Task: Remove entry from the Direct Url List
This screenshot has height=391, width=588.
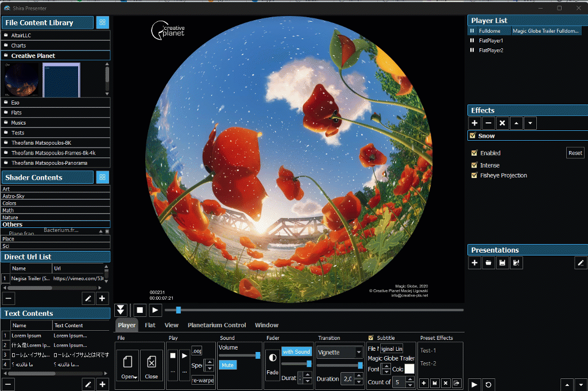Action: click(9, 299)
